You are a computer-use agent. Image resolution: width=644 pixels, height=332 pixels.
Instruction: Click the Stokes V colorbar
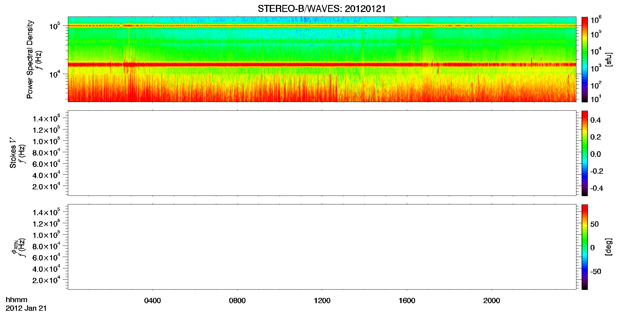(x=585, y=153)
